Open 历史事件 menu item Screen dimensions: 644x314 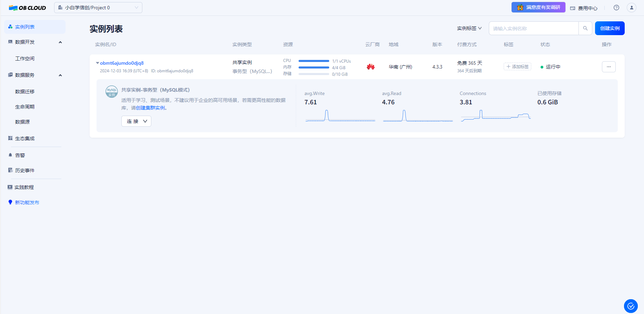click(x=25, y=170)
